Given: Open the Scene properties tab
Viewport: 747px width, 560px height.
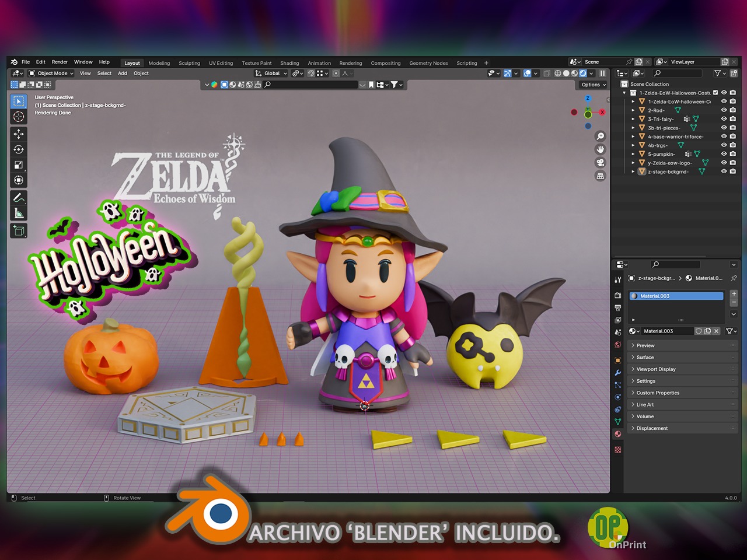Looking at the screenshot, I should coord(617,332).
